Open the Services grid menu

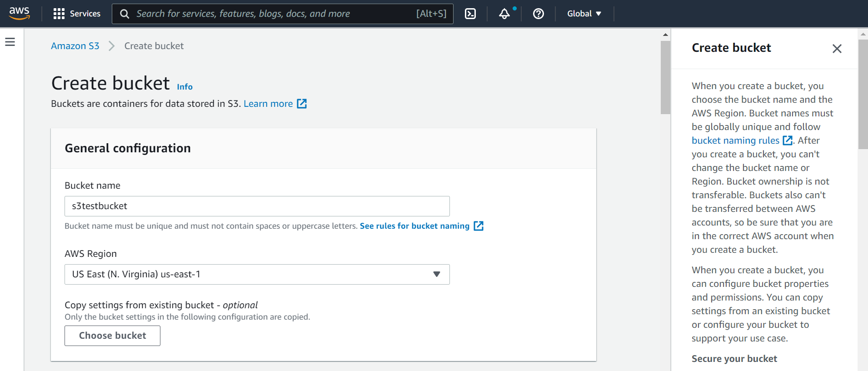[77, 14]
